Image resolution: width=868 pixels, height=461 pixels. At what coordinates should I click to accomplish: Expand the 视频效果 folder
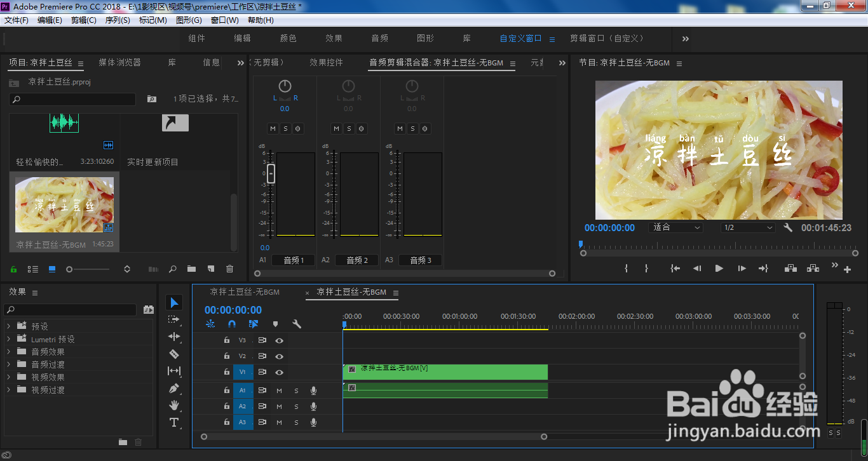(x=8, y=377)
